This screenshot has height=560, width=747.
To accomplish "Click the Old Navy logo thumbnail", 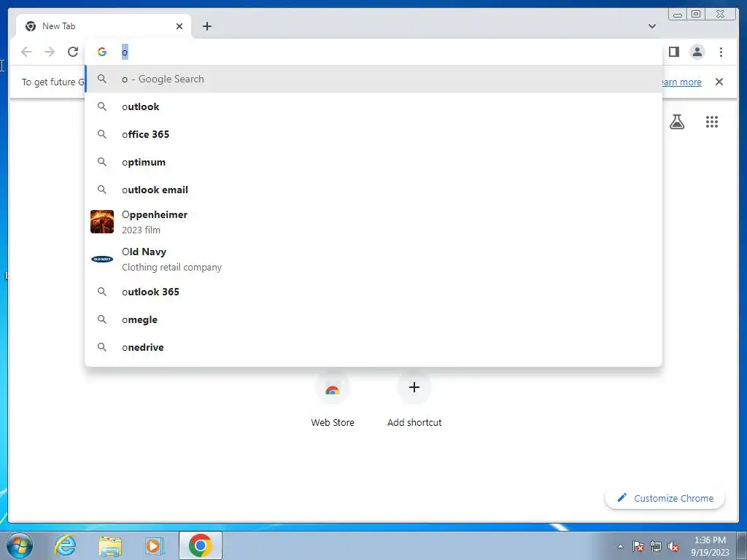I will pyautogui.click(x=102, y=259).
